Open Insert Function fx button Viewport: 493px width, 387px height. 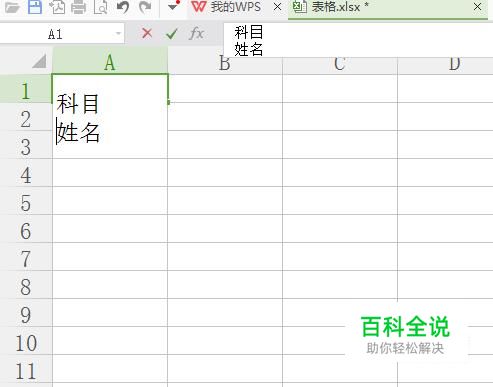click(196, 33)
